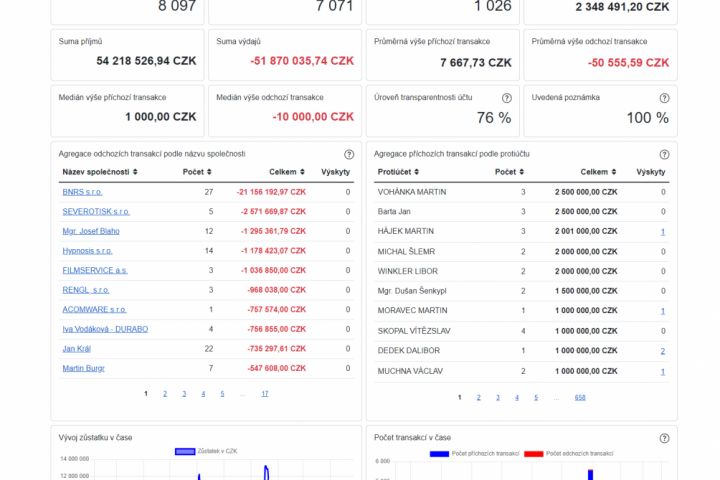Jump to last page 17 of outgoing table

coord(265,394)
